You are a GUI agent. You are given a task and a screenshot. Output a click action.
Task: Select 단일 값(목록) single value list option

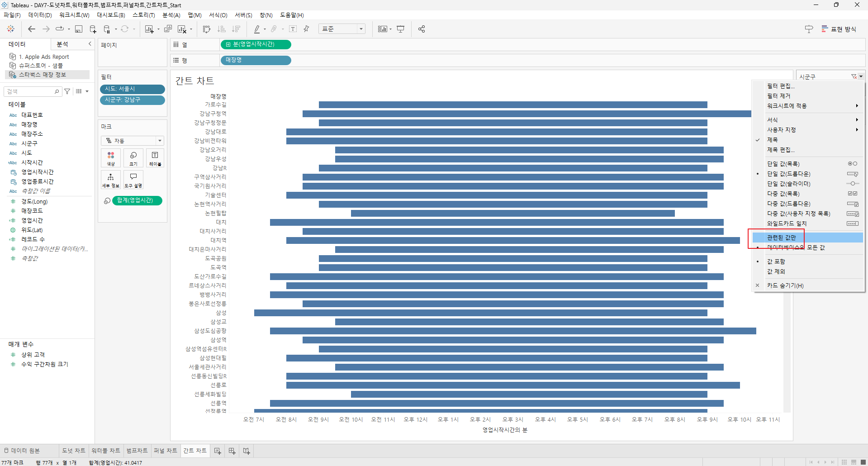(808, 164)
